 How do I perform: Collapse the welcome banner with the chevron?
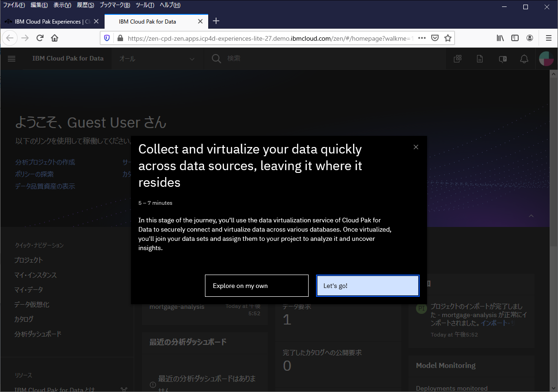click(531, 216)
